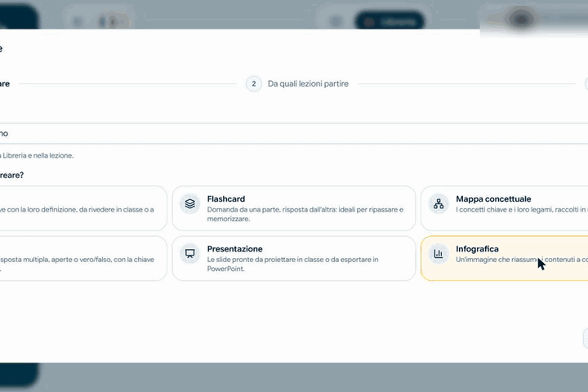Click the Mappa concettuale description about concetti chiave
This screenshot has height=392, width=588.
pyautogui.click(x=522, y=210)
